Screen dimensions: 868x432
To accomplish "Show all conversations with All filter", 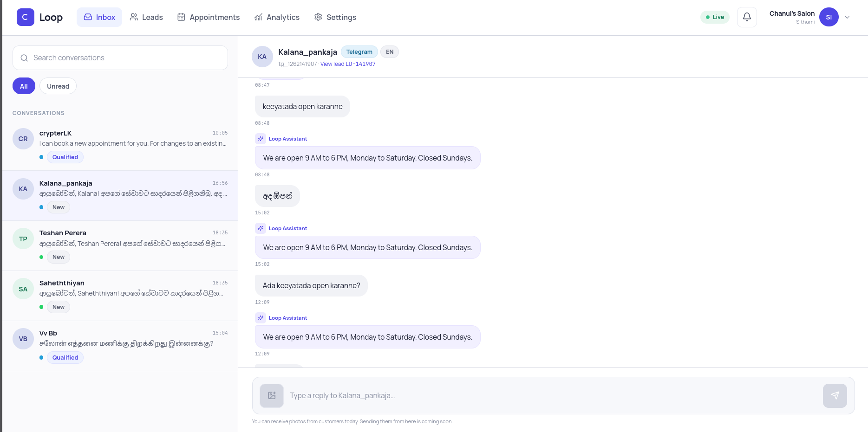I will coord(24,86).
